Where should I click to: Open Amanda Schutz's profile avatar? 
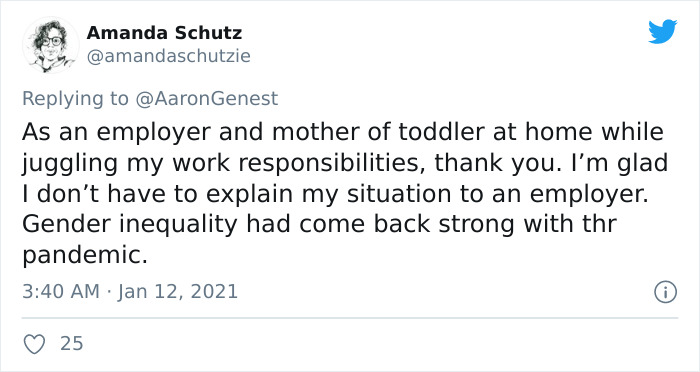(x=50, y=45)
